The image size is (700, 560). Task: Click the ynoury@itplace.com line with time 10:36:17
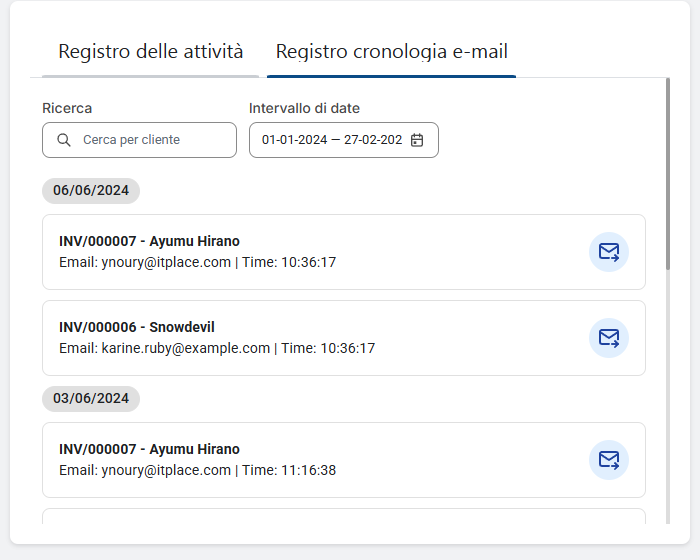(x=197, y=262)
